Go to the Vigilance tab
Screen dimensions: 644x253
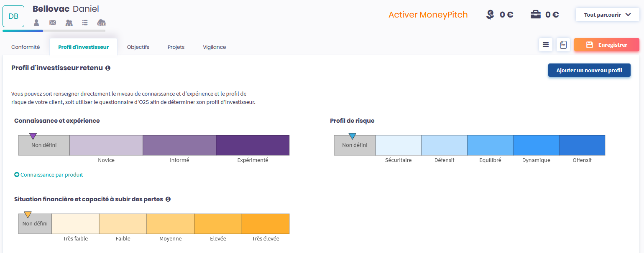(x=215, y=47)
